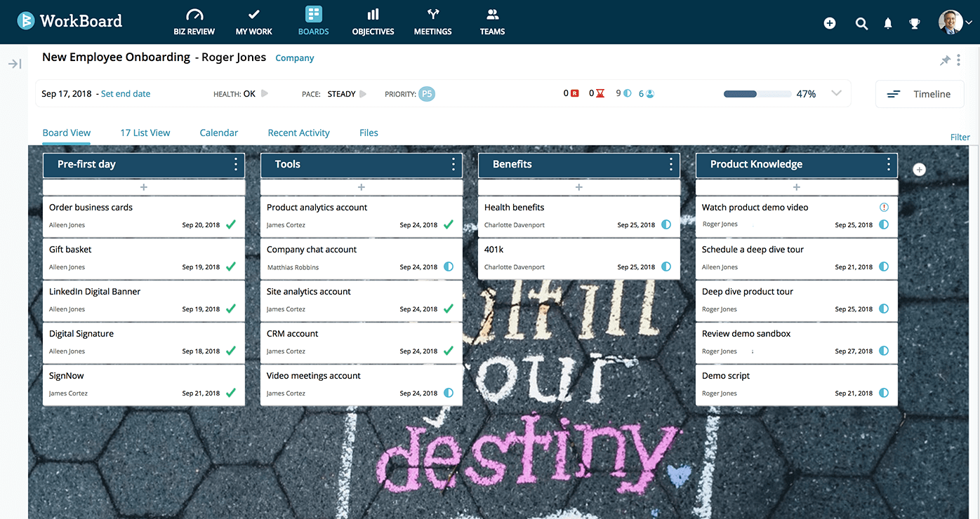
Task: Open Objectives bar chart icon
Action: 373,15
